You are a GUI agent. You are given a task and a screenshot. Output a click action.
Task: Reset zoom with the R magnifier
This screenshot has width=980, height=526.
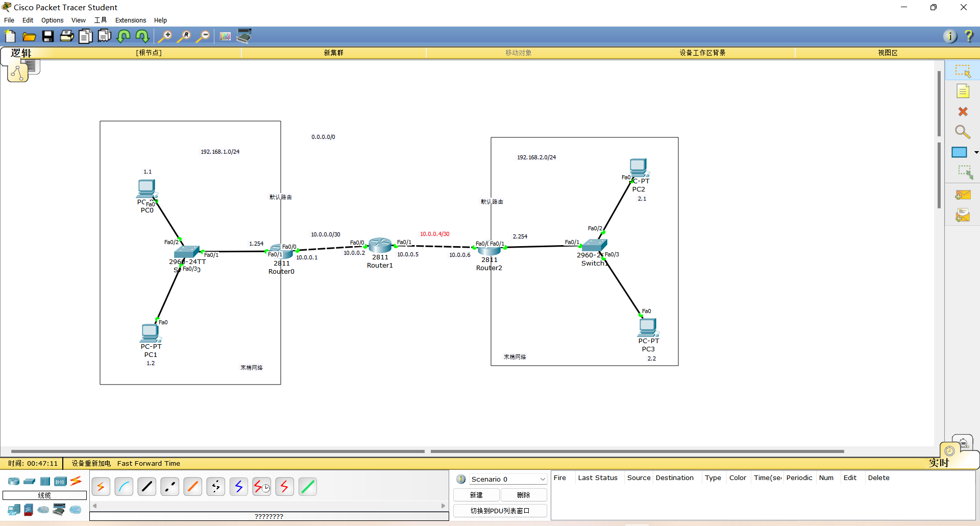184,36
